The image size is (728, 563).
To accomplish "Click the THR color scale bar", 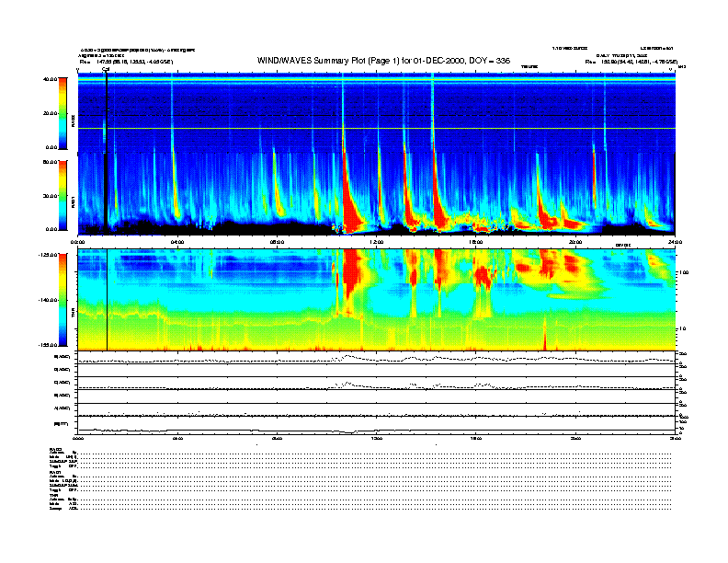I will (x=63, y=300).
